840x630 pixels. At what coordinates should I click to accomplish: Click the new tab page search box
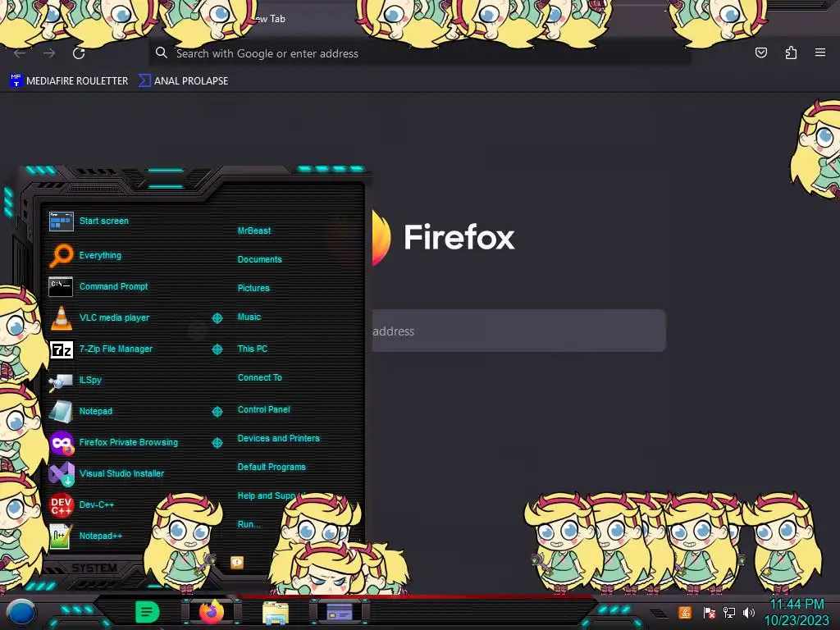click(x=518, y=331)
